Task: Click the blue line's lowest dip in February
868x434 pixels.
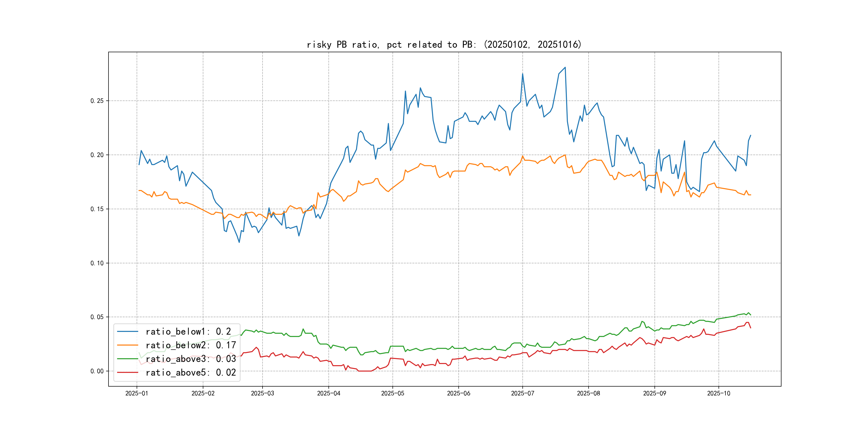Action: pos(239,242)
